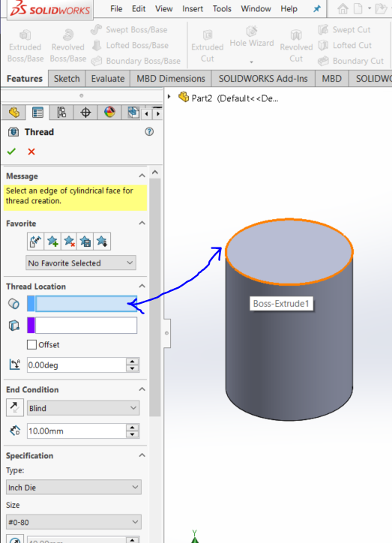Screen dimensions: 392x543
Task: Open the DisplayManager color ball tab
Action: [x=109, y=112]
